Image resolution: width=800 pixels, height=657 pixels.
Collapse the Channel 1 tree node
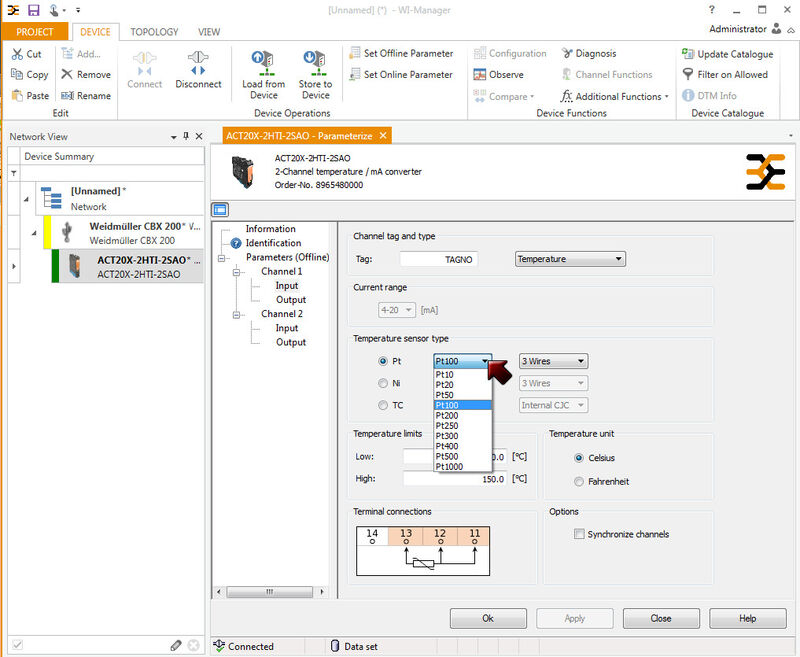pos(237,271)
